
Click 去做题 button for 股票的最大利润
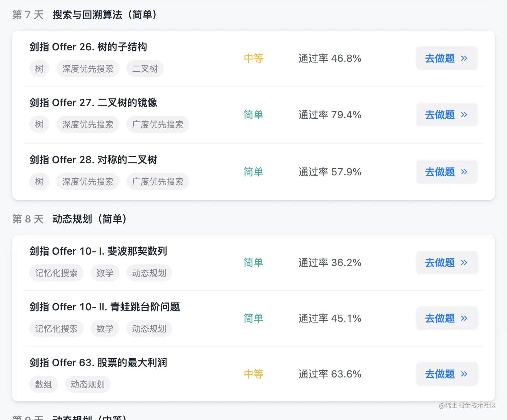(x=446, y=374)
